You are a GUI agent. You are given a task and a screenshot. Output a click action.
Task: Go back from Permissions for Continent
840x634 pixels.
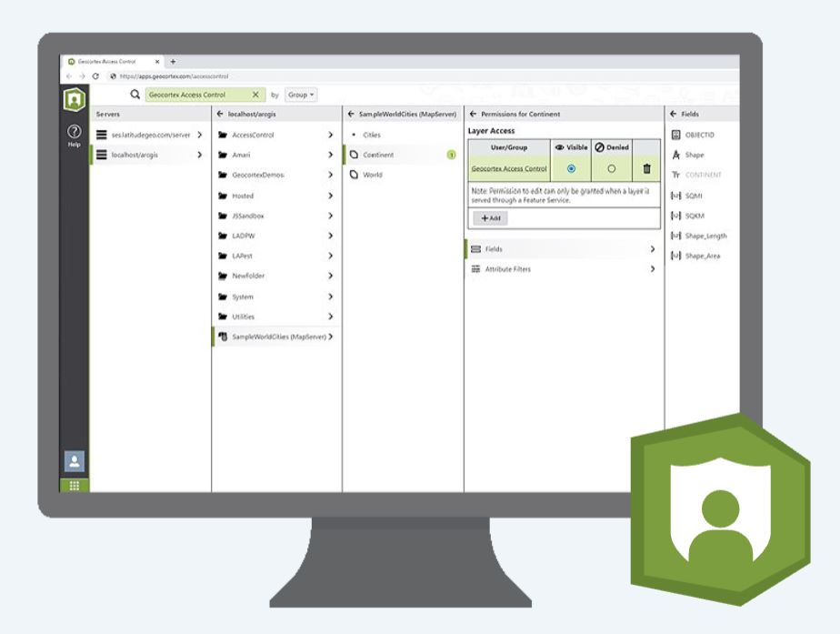[473, 114]
